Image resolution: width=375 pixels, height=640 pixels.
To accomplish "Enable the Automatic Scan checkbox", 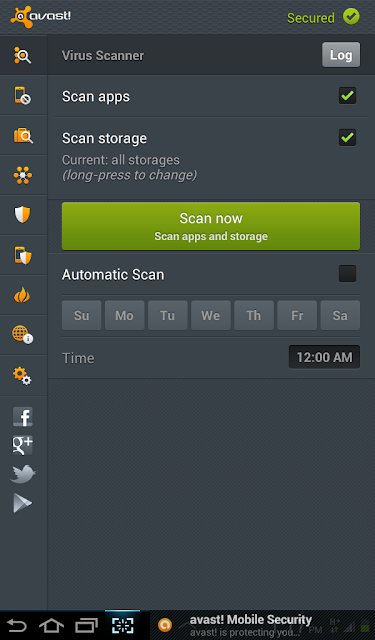I will pos(347,273).
